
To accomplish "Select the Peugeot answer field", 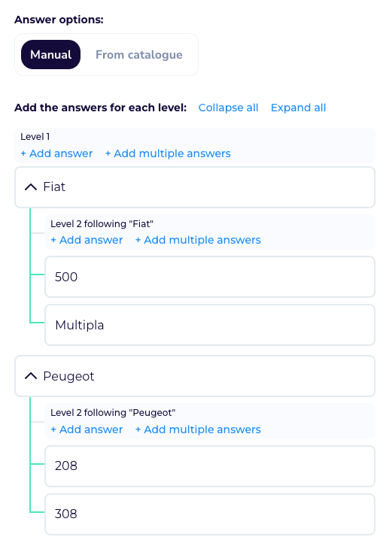I will click(x=195, y=376).
